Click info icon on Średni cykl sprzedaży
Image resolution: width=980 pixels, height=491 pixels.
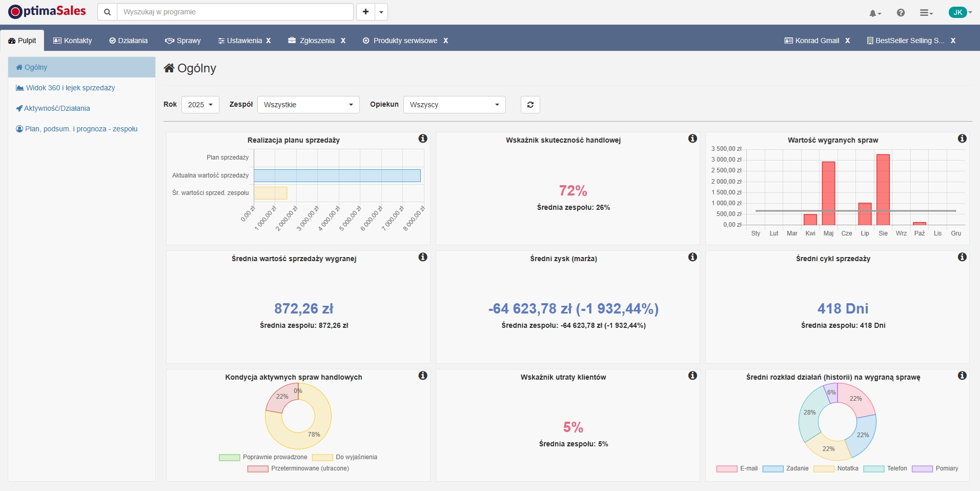[963, 257]
